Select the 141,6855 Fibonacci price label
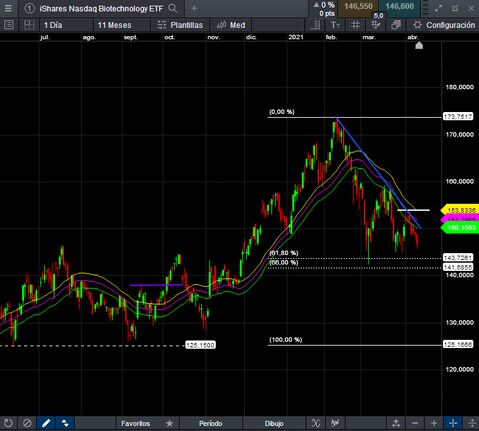Viewport: 479px width, 431px height. [x=458, y=267]
